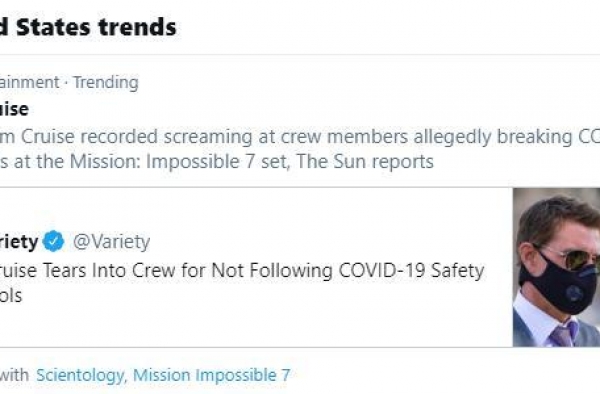Open the Variety headline about Tears Into Crew
Screen dimensions: 600x394
[242, 282]
